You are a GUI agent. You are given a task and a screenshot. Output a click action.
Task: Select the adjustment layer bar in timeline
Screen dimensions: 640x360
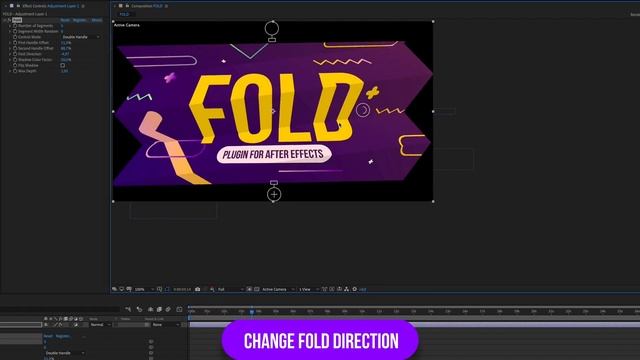pos(414,325)
